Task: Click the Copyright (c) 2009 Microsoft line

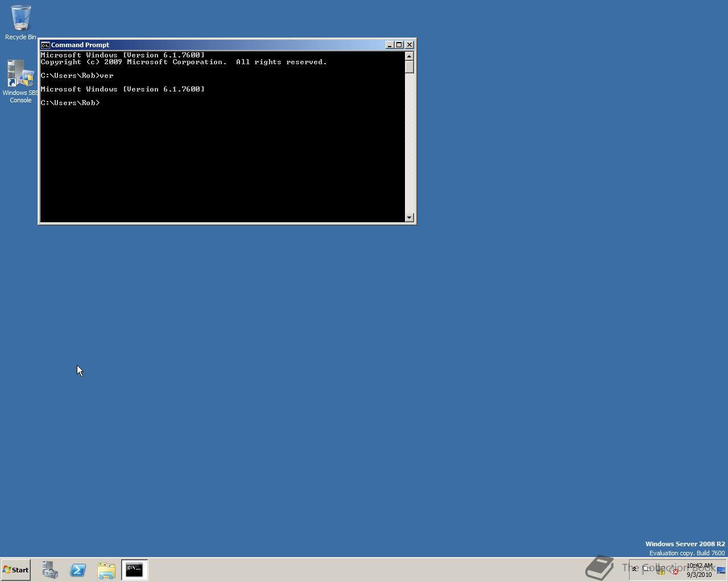Action: [x=184, y=62]
